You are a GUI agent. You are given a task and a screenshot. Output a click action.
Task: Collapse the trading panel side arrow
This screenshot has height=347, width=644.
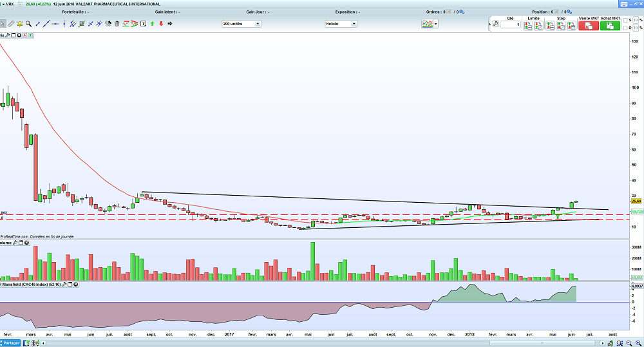[x=490, y=24]
